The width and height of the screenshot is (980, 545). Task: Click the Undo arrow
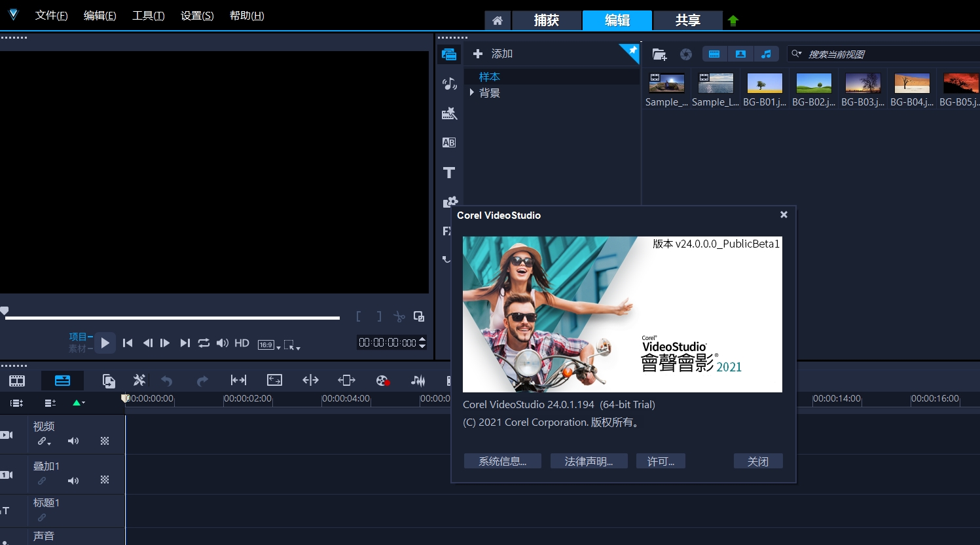click(x=166, y=381)
